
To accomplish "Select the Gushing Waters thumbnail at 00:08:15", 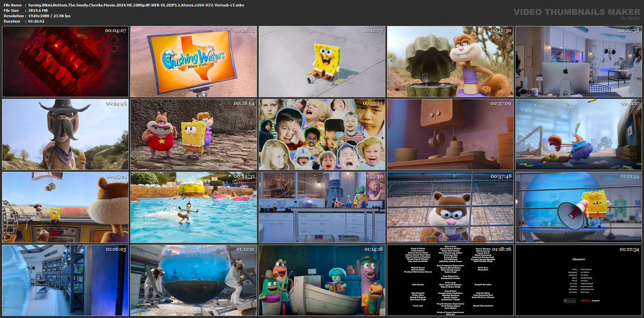I will click(194, 61).
